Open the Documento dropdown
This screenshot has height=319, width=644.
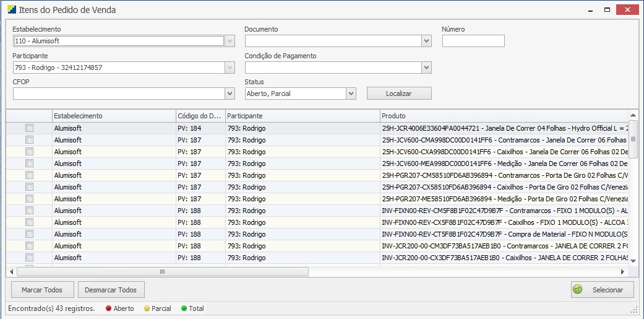click(x=426, y=41)
